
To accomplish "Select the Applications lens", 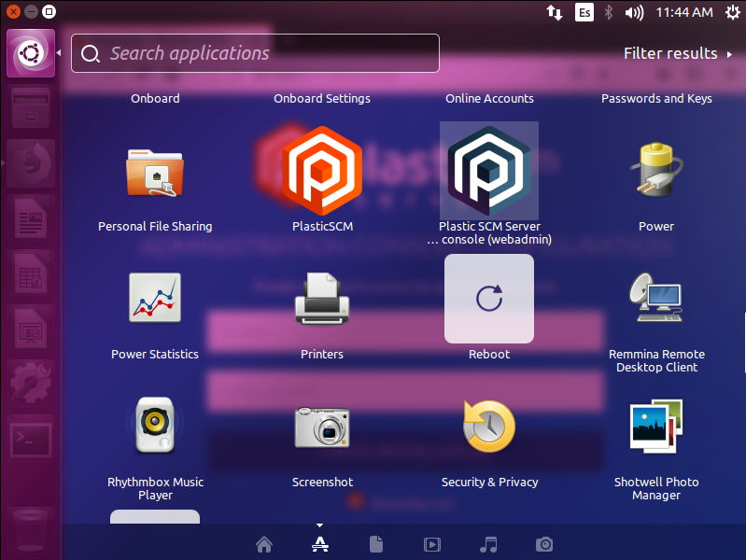I will tap(319, 544).
